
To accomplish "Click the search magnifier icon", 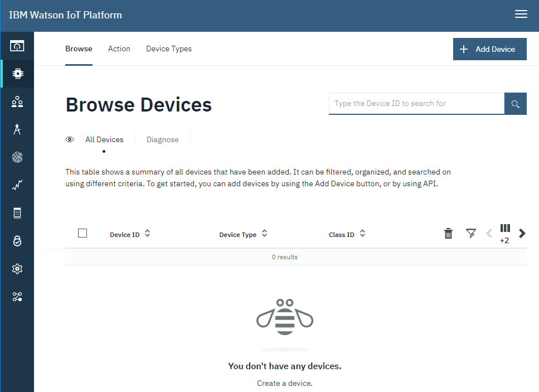I will pos(515,103).
